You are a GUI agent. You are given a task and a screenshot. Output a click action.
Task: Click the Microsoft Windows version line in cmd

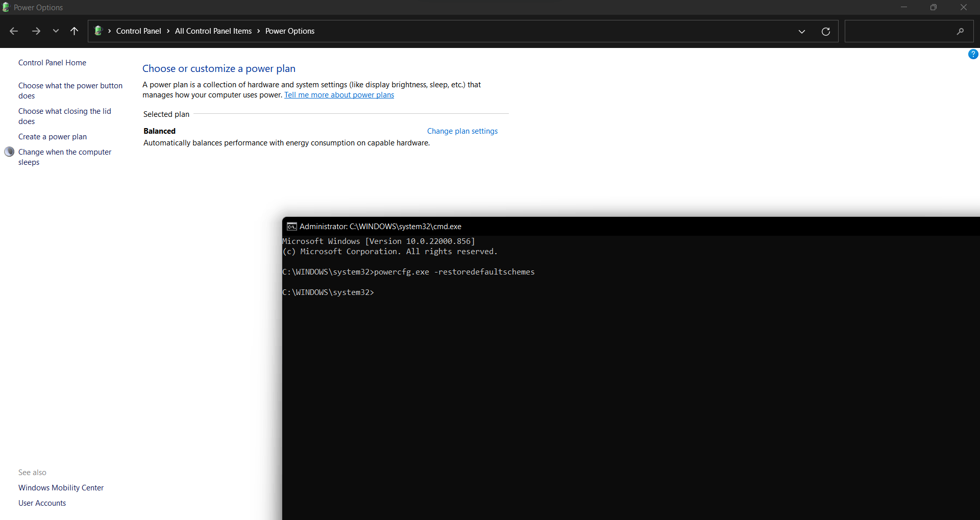[x=379, y=241]
